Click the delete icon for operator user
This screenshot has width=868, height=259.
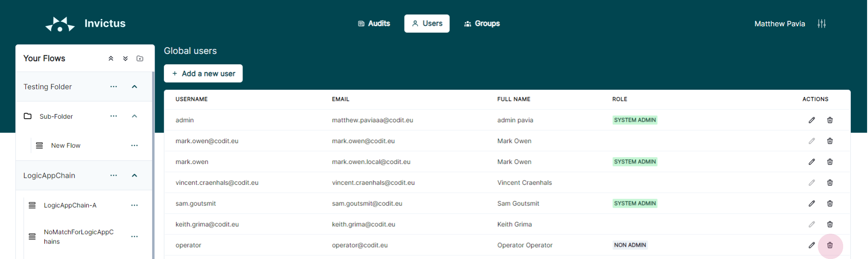pos(830,245)
